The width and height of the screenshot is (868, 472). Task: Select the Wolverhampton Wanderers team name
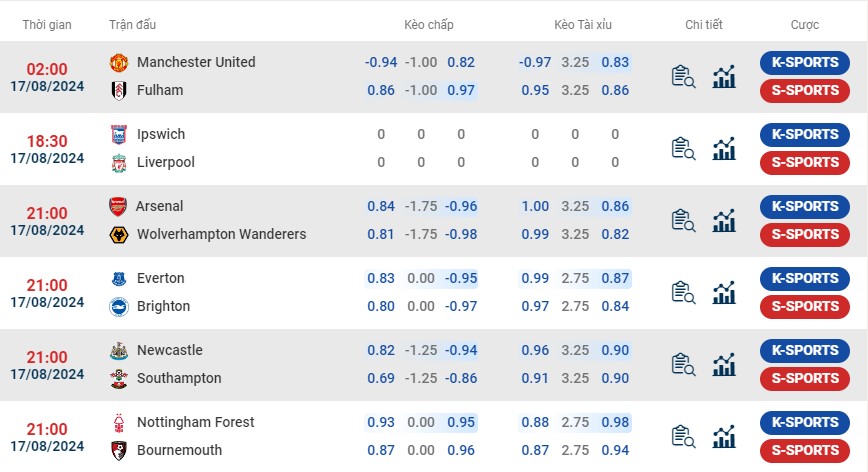(221, 234)
